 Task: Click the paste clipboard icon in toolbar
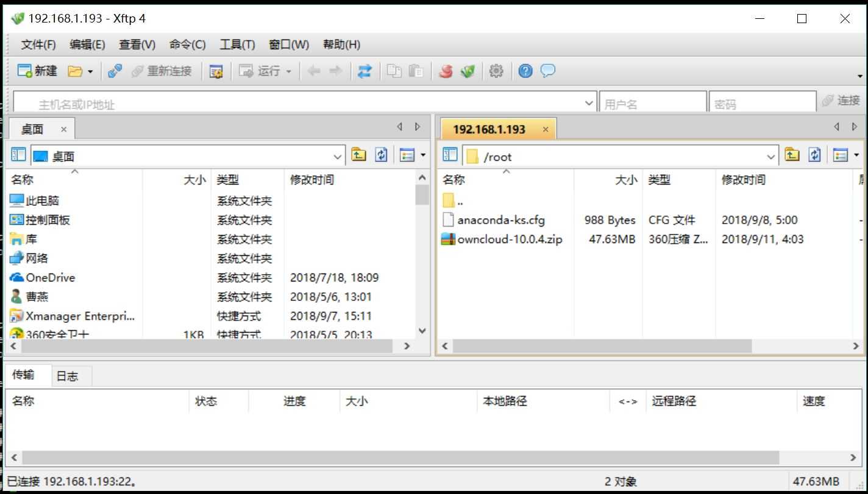416,71
